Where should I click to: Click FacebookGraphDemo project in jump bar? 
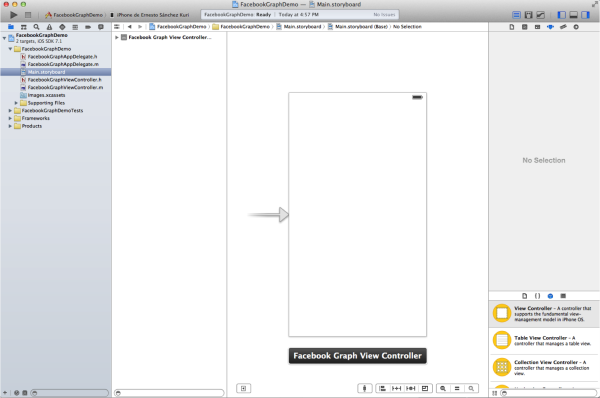178,27
